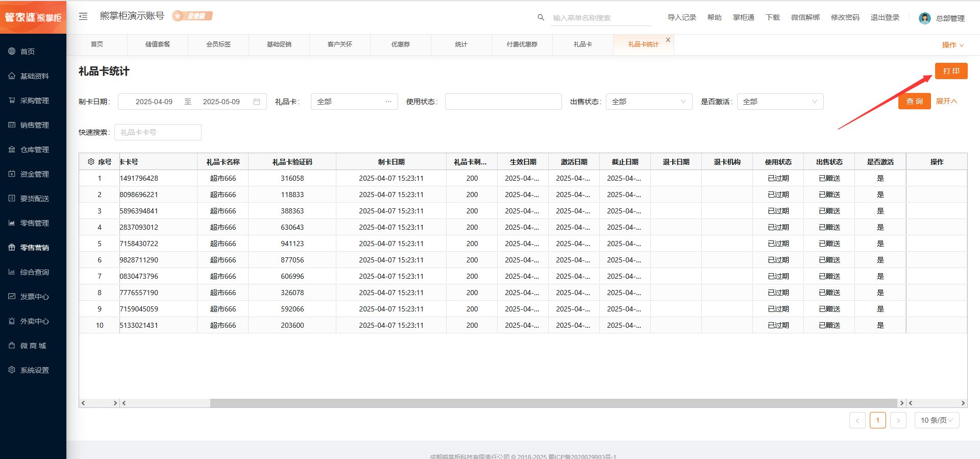Click scrollbar right arrow of main table
The height and width of the screenshot is (459, 980).
(902, 403)
